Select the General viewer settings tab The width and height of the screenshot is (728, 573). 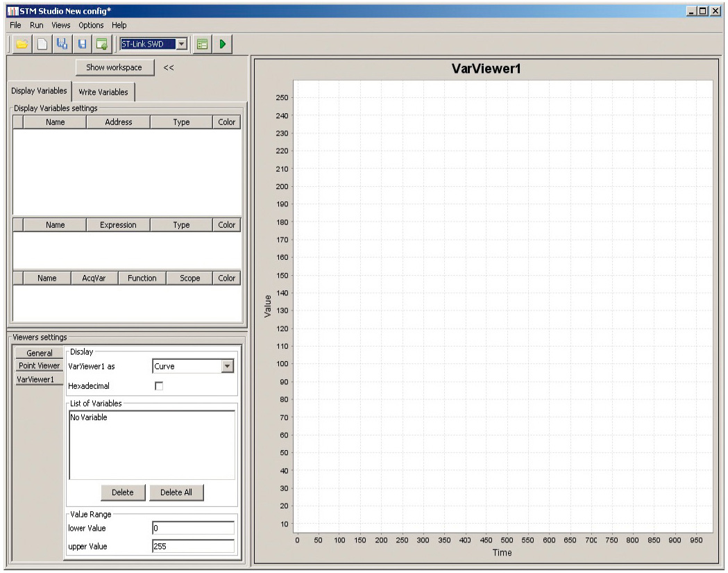tap(39, 354)
